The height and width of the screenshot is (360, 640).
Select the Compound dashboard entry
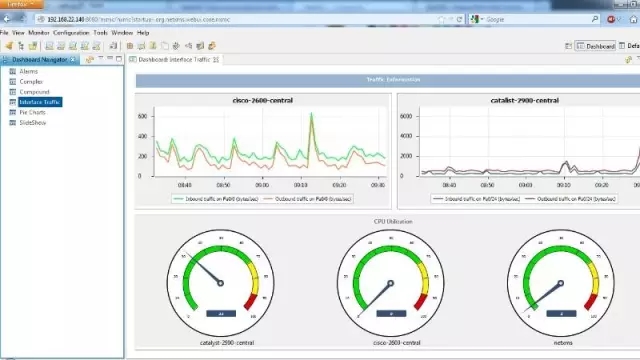(x=34, y=92)
